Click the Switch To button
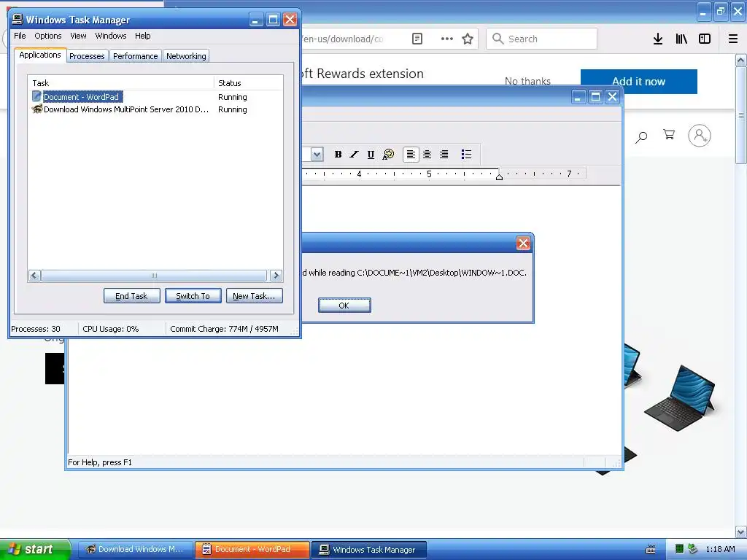747x560 pixels. tap(193, 296)
